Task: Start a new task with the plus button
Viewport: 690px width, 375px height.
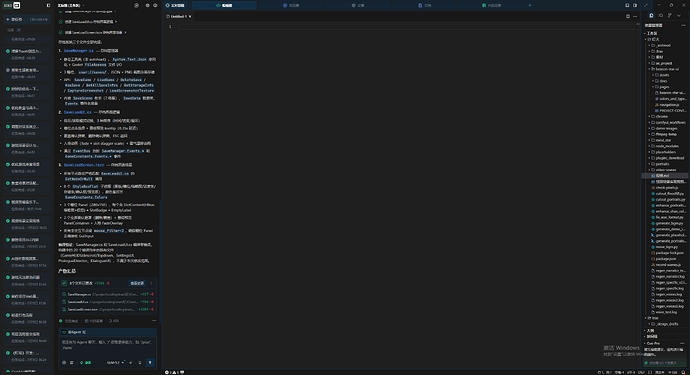Action: click(x=27, y=19)
